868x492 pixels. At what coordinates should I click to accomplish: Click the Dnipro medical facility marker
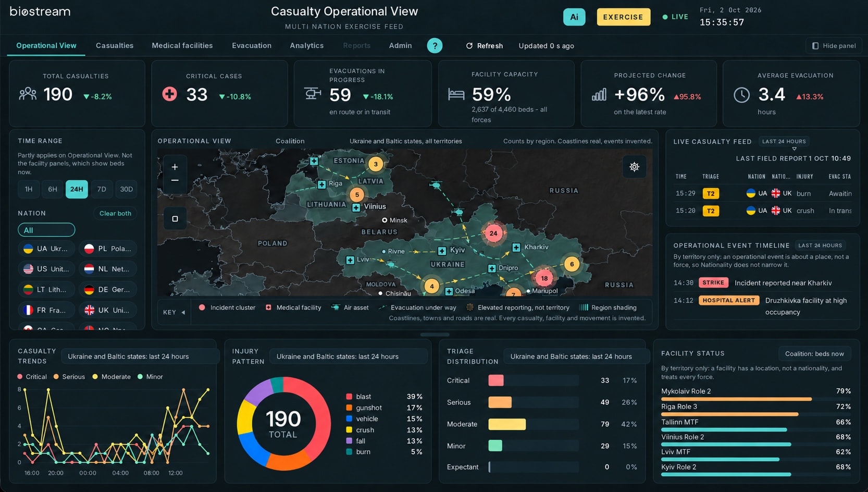click(491, 268)
